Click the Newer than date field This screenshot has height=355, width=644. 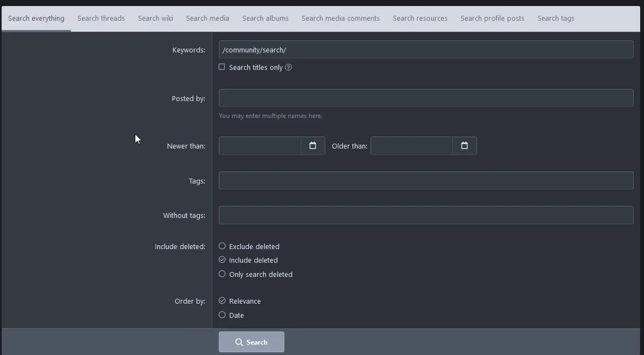pyautogui.click(x=260, y=146)
